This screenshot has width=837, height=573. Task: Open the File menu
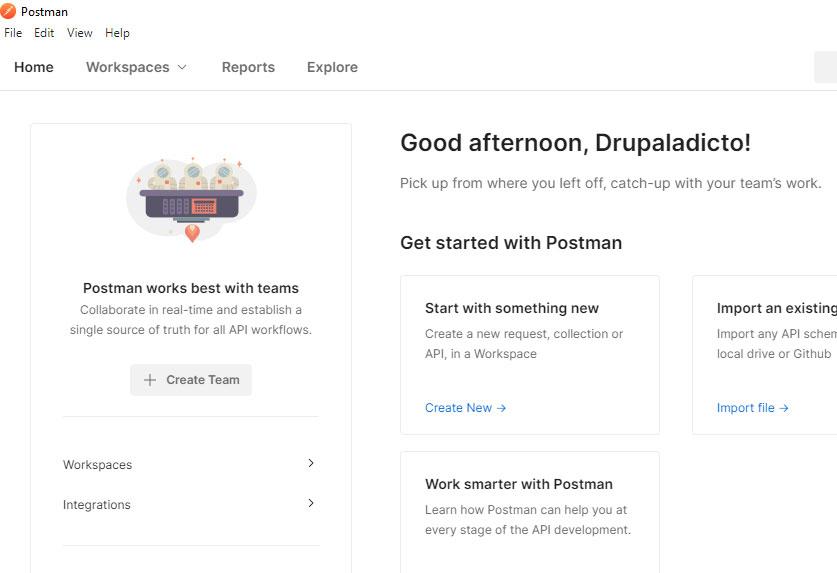[x=13, y=33]
